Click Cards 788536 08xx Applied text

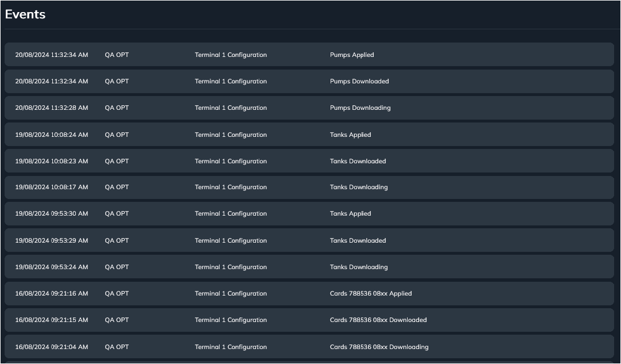(x=371, y=293)
